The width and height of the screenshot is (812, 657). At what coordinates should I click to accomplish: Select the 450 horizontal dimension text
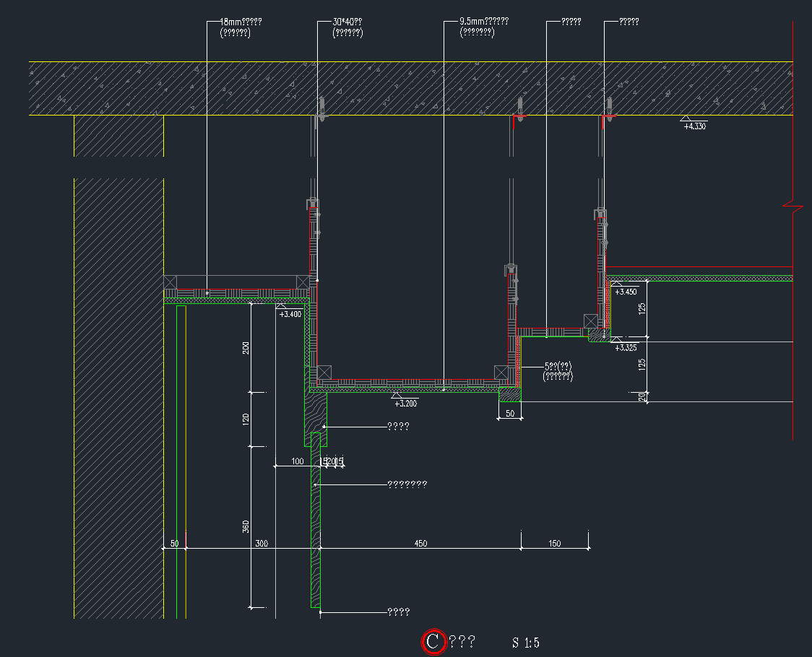420,543
